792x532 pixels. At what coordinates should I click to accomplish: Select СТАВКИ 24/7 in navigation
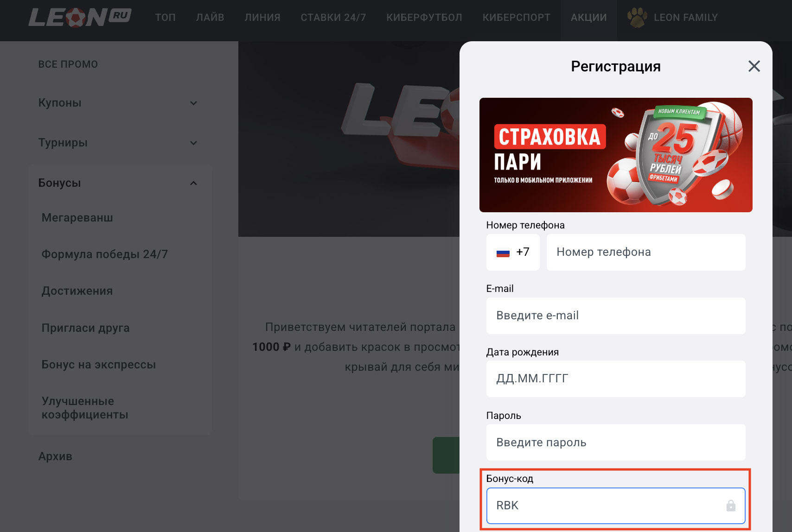coord(333,18)
